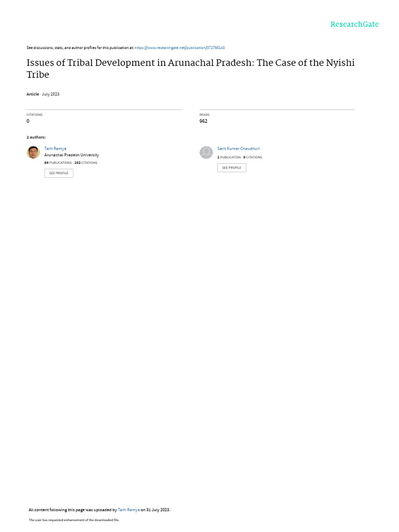Viewport: 399px width, 532px height.
Task: Click the ResearchGate logo
Action: [x=354, y=24]
